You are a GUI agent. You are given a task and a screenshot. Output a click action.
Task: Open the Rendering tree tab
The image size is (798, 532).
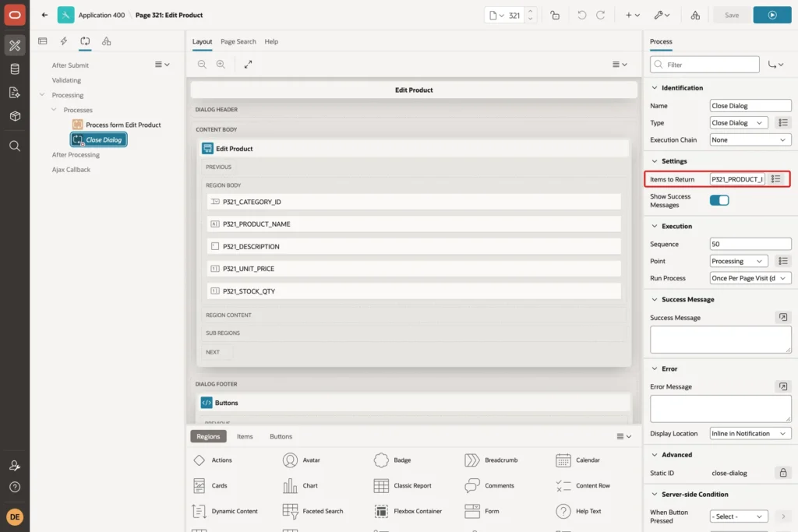point(43,41)
